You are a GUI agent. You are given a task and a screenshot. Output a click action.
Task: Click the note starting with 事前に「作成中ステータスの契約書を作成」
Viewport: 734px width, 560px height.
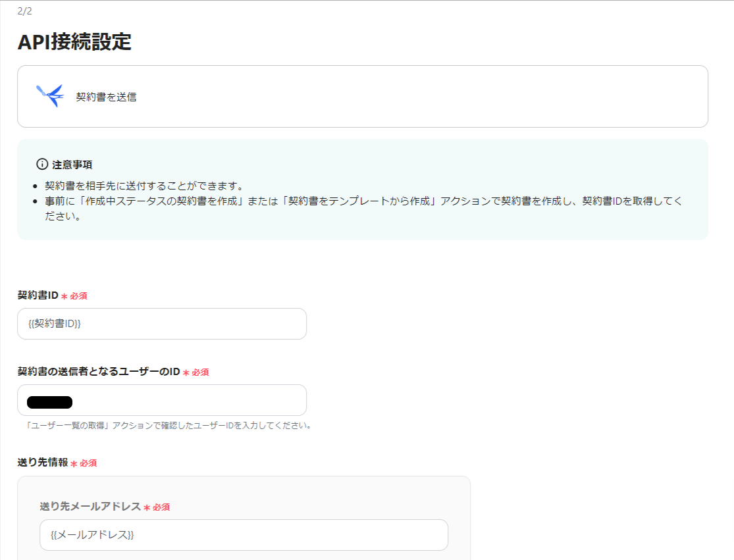coord(364,208)
